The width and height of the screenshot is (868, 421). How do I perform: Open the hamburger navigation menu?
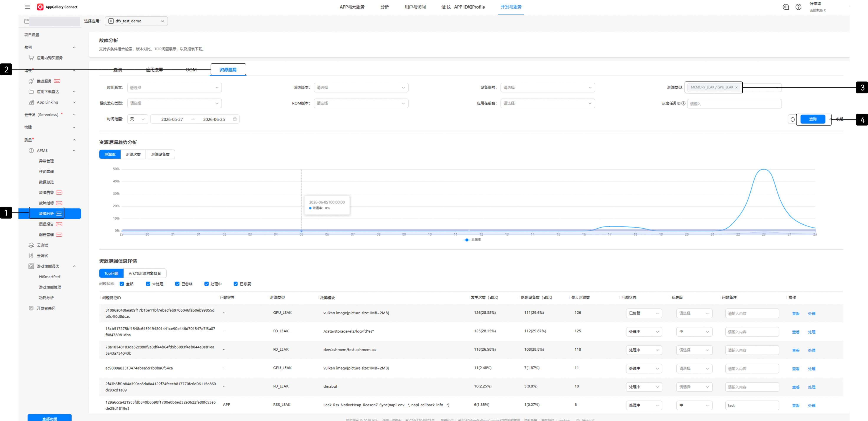coord(28,7)
